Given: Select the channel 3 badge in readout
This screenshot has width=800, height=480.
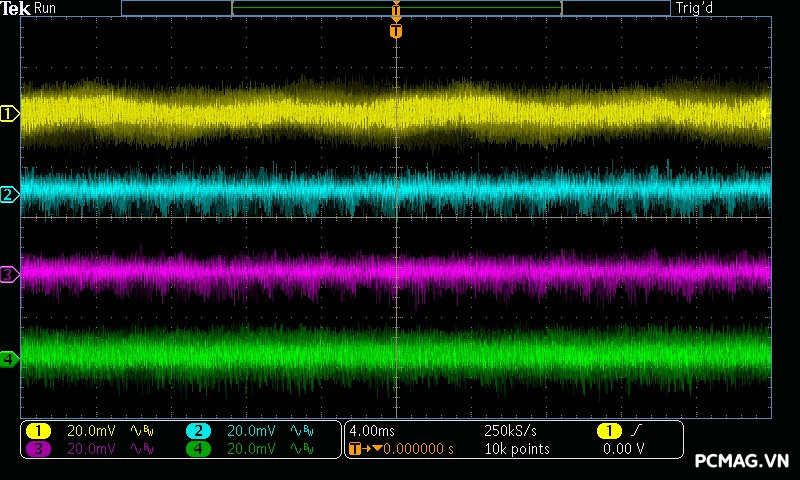Looking at the screenshot, I should coord(38,449).
